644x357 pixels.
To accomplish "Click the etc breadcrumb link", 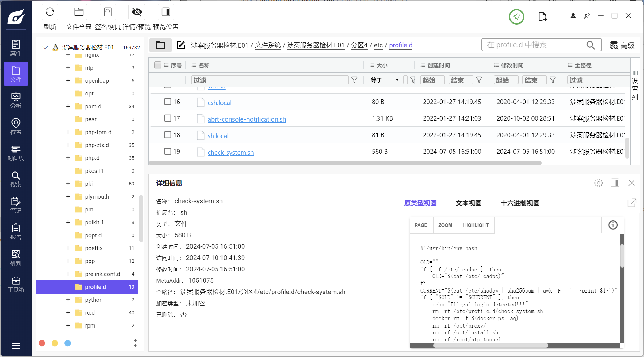I will click(378, 45).
